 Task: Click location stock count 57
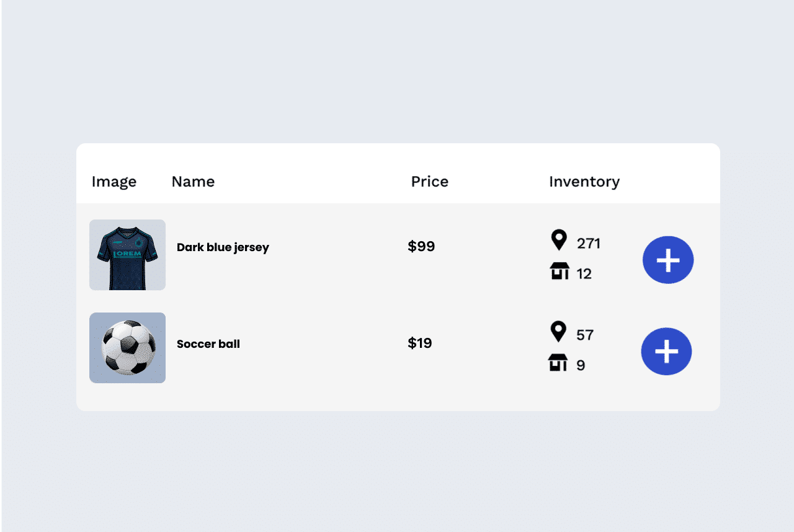click(x=585, y=335)
